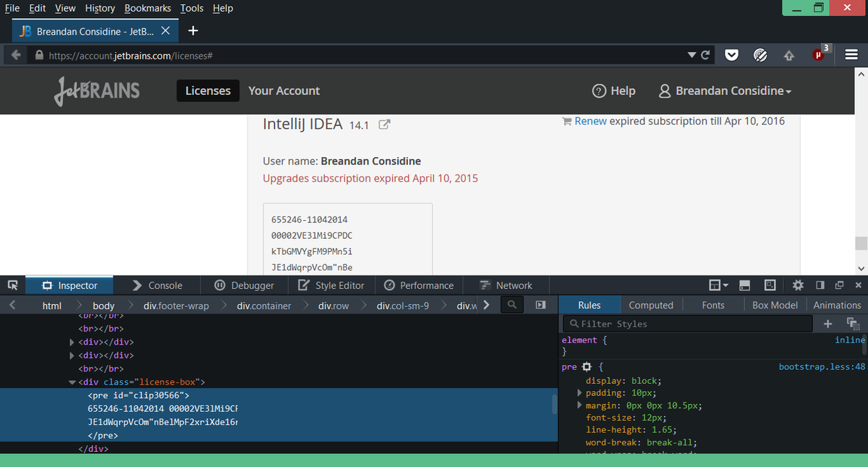868x467 pixels.
Task: Click the frame selector icon in devtools toolbar
Action: [x=719, y=285]
